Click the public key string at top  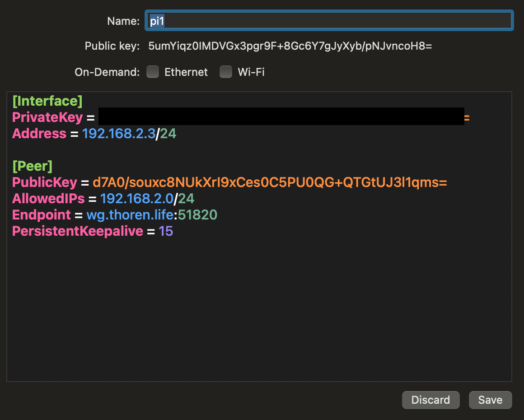point(290,46)
